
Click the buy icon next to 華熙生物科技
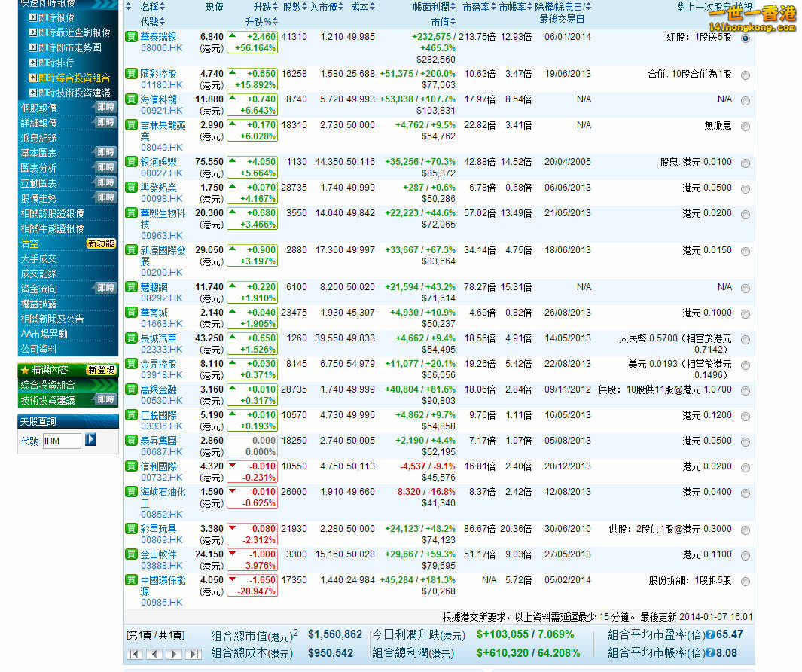(132, 212)
